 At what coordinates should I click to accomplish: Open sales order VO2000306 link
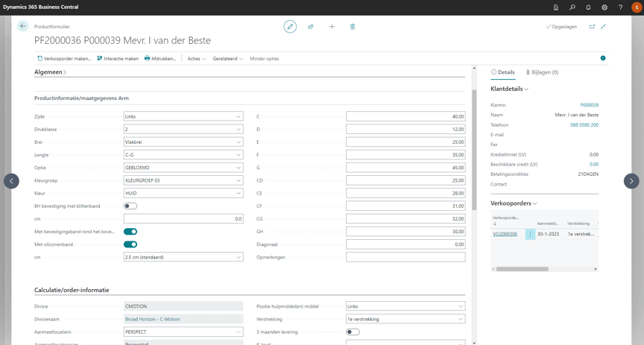pyautogui.click(x=505, y=234)
